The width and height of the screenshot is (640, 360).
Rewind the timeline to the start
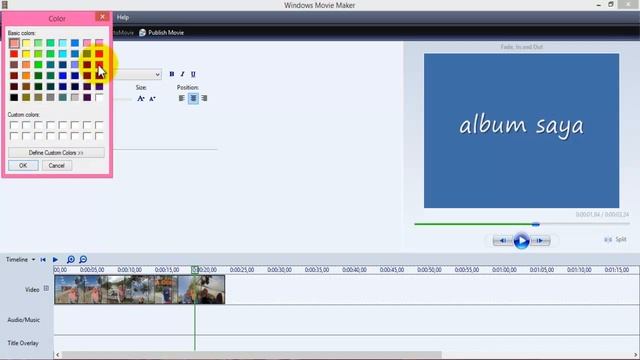coord(43,260)
